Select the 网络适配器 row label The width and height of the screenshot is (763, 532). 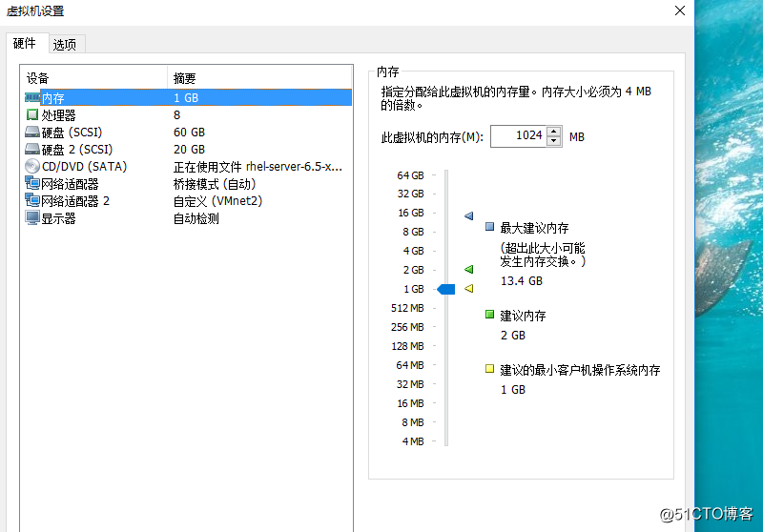70,184
